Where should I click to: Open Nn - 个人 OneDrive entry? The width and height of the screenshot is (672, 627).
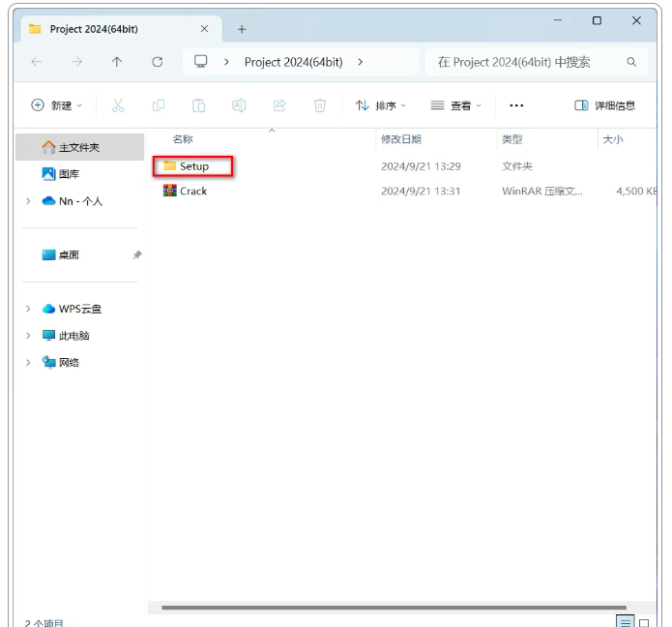[x=73, y=201]
